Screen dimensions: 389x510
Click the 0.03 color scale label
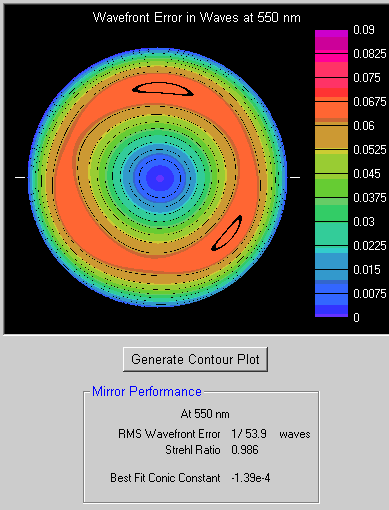(x=364, y=222)
